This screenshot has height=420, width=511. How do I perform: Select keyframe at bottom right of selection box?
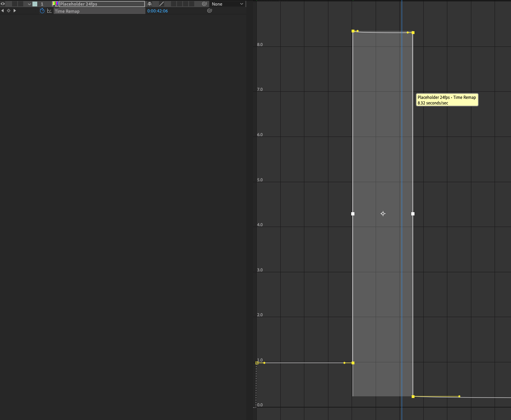pyautogui.click(x=413, y=396)
